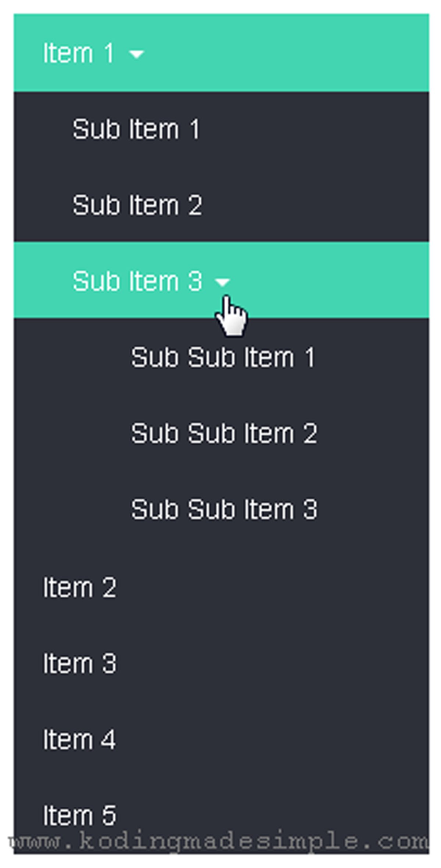Viewport: 441px width, 868px height.
Task: Go to Sub Sub Item 3
Action: 224,509
